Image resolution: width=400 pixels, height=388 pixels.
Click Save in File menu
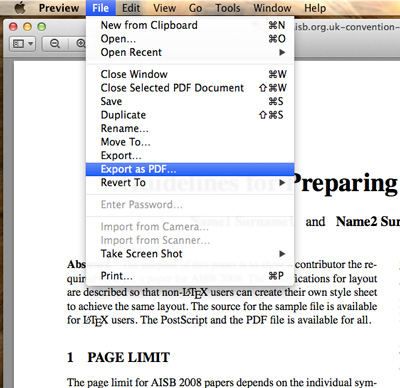click(190, 101)
